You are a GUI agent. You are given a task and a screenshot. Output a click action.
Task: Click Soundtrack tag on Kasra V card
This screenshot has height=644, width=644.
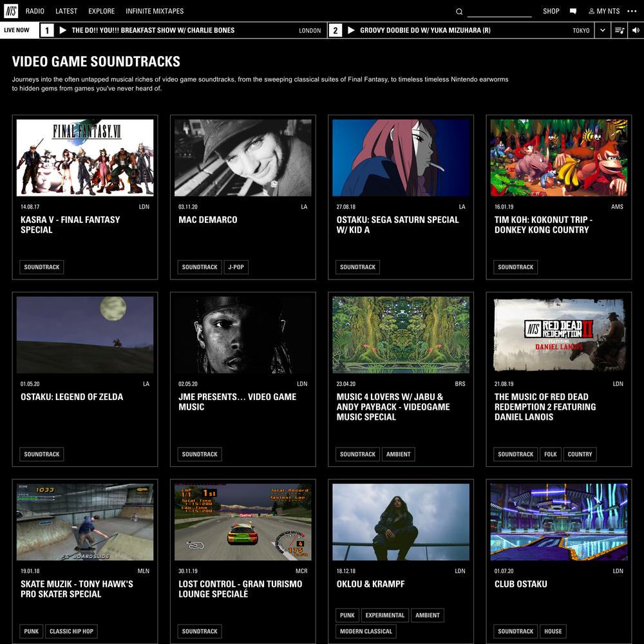pyautogui.click(x=41, y=267)
